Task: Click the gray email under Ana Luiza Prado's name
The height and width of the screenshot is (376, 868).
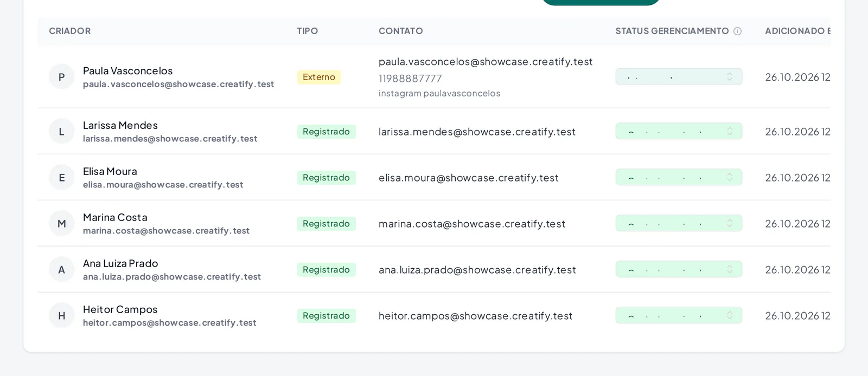Action: click(172, 277)
